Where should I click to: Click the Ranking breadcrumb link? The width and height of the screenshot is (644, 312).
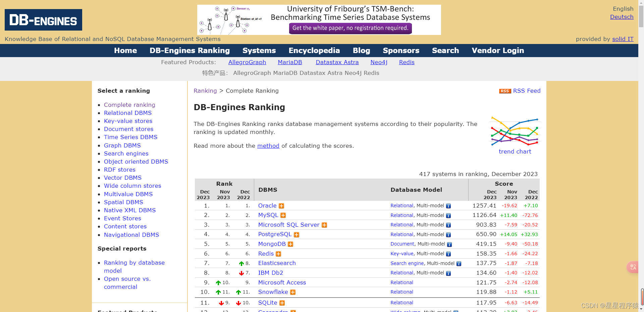[205, 91]
